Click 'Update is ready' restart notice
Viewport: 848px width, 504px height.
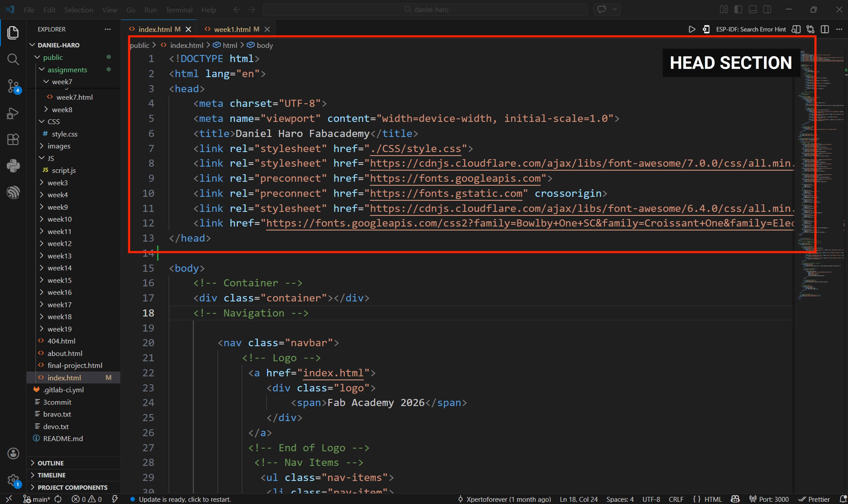(x=184, y=499)
